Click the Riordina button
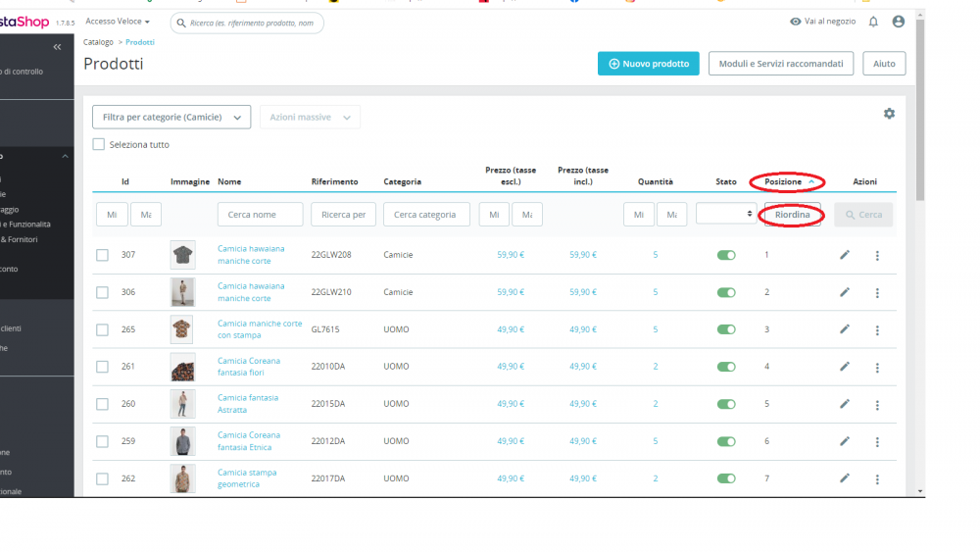This screenshot has width=980, height=552. [x=792, y=215]
